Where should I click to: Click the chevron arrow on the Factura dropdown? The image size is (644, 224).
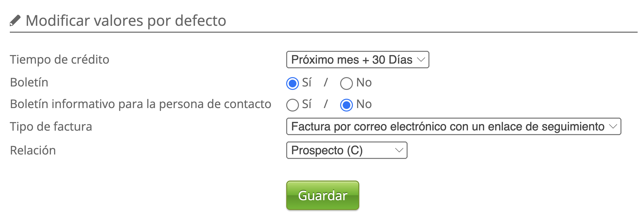(x=613, y=126)
